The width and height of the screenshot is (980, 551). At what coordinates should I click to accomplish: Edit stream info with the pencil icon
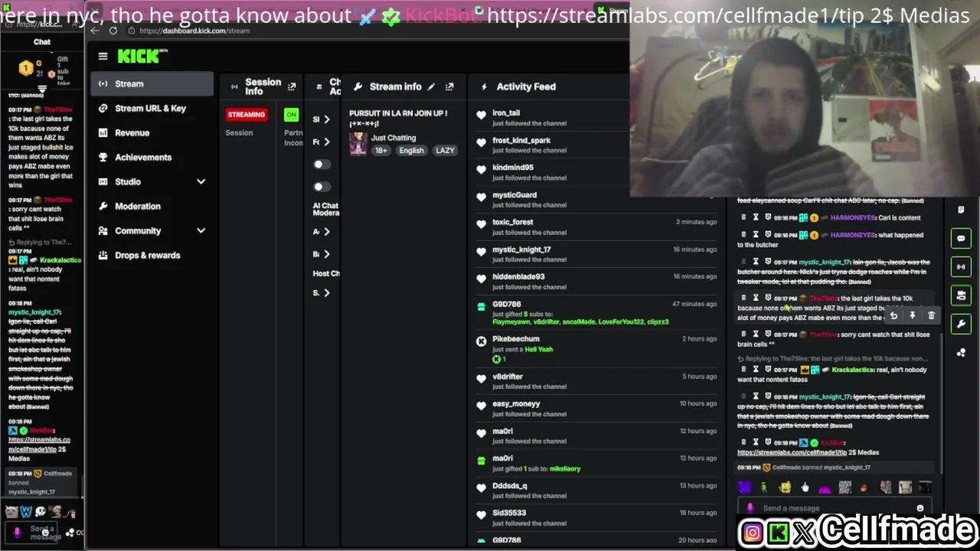click(x=431, y=87)
